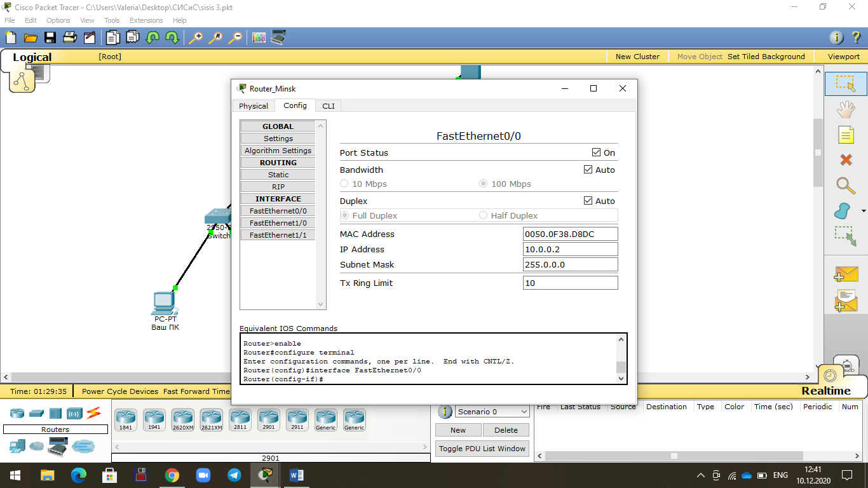Click Delete scenario button
Image resolution: width=868 pixels, height=488 pixels.
pyautogui.click(x=506, y=430)
